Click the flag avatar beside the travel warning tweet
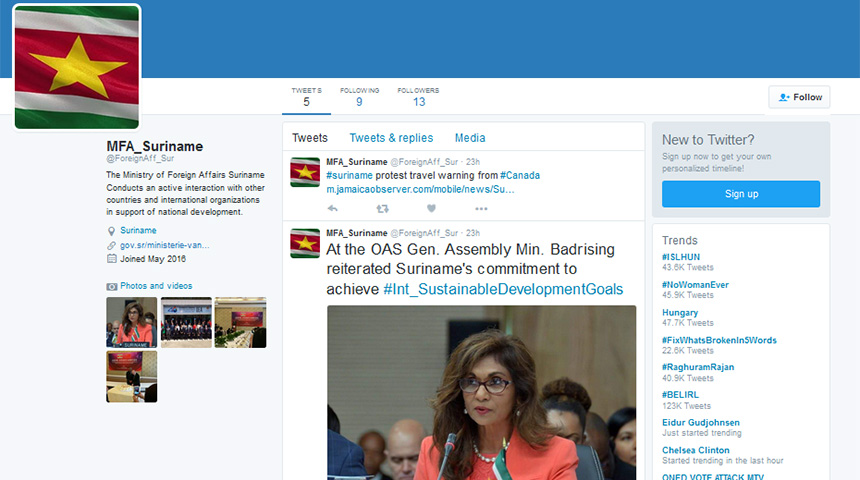This screenshot has height=480, width=860. coord(305,172)
